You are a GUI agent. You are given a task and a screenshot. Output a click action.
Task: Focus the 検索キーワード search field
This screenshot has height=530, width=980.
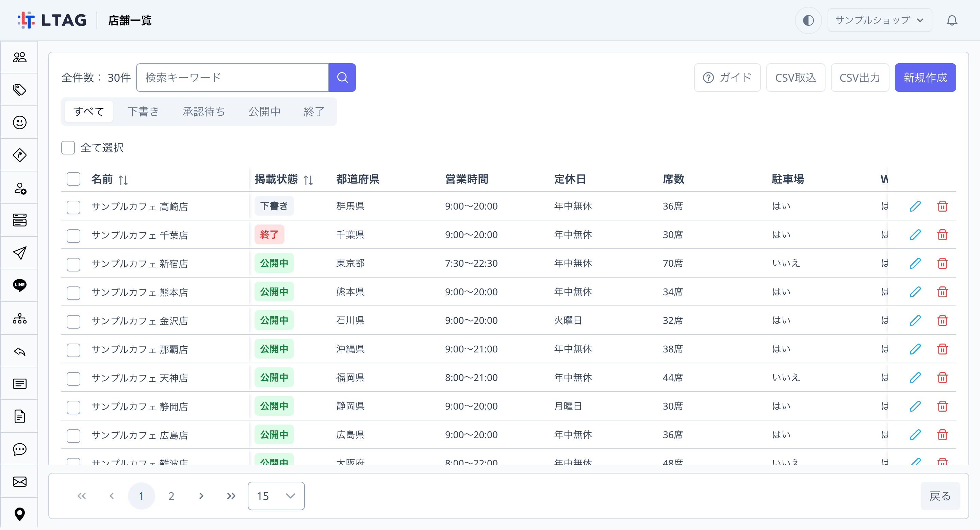pyautogui.click(x=232, y=78)
